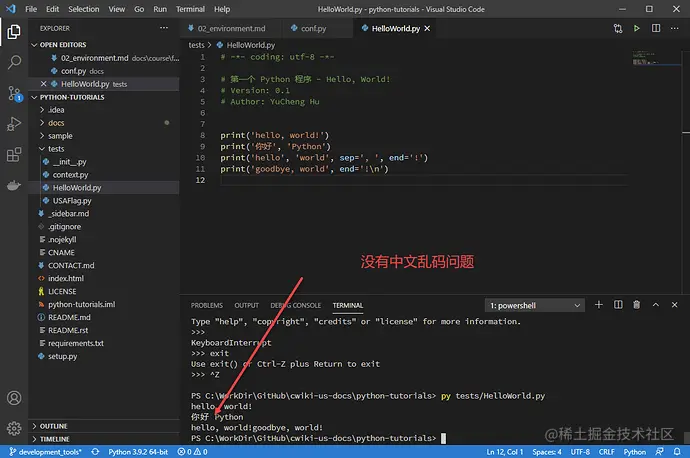Open the Selection menu
690x458 pixels.
84,9
